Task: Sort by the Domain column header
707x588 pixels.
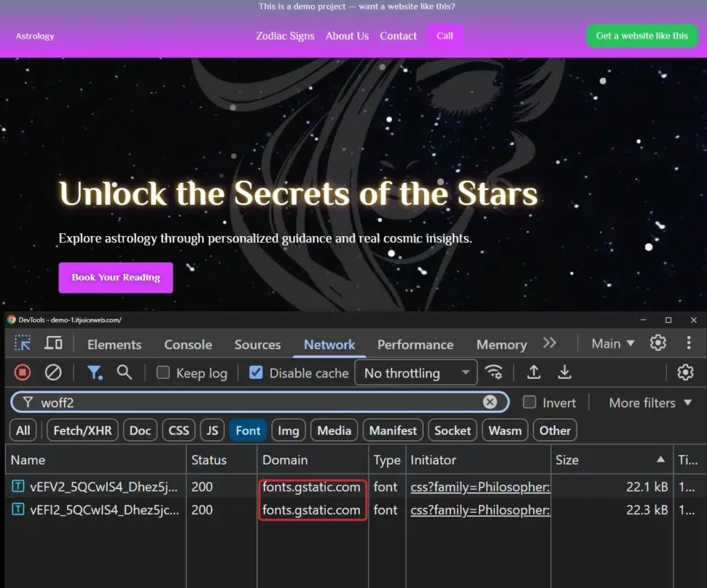Action: (x=313, y=460)
